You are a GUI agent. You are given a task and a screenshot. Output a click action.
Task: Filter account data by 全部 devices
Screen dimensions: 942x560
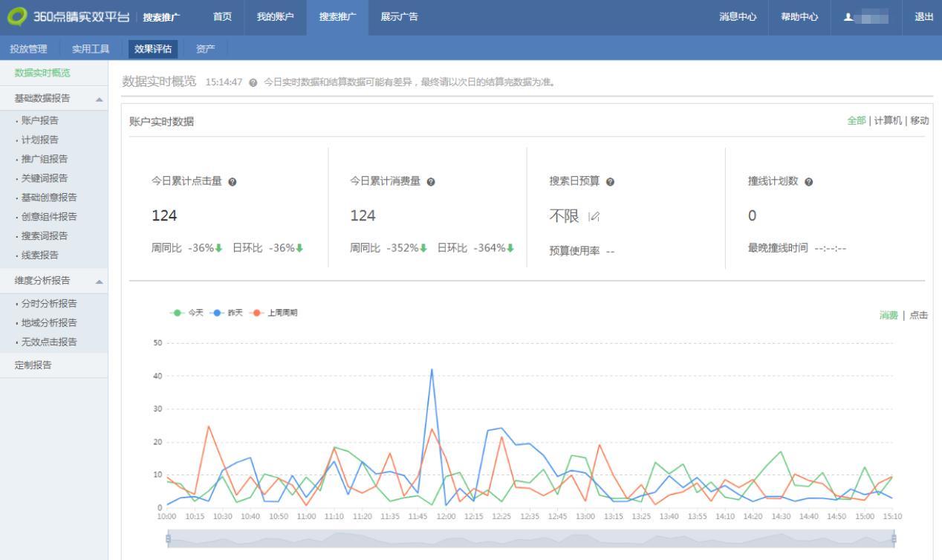pyautogui.click(x=857, y=120)
